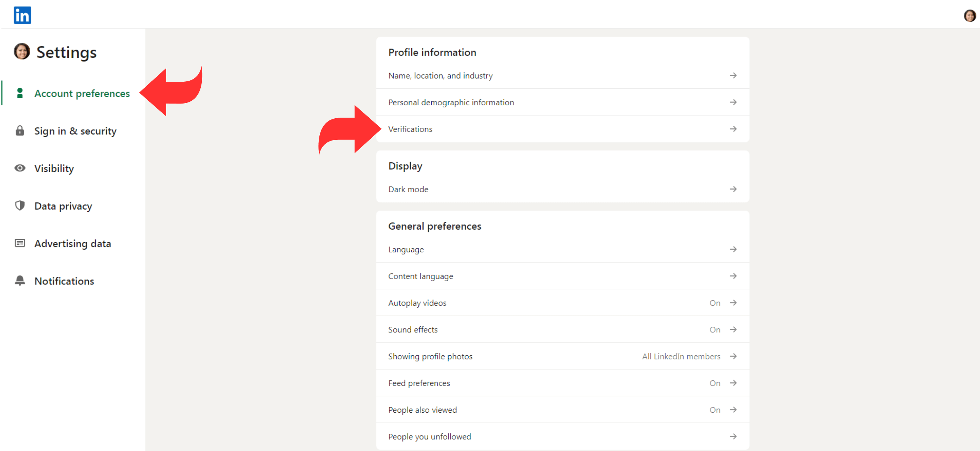Open Verifications settings
Screen dimensions: 980x451
coord(410,129)
